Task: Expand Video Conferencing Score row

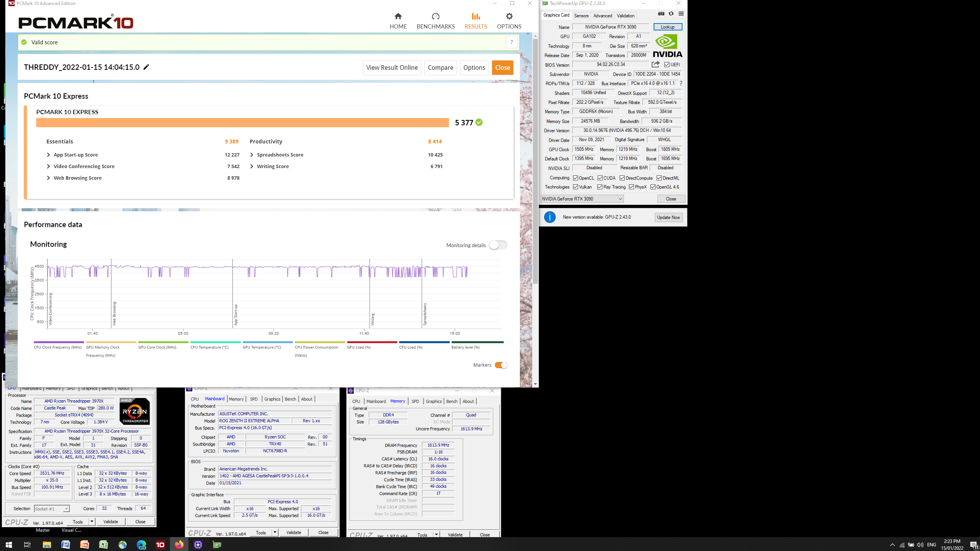Action: point(49,166)
